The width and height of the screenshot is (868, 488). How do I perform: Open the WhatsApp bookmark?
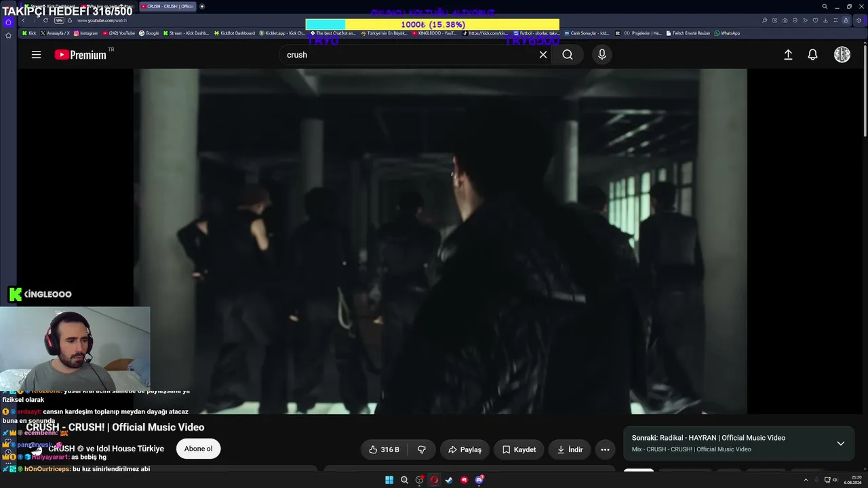click(727, 33)
